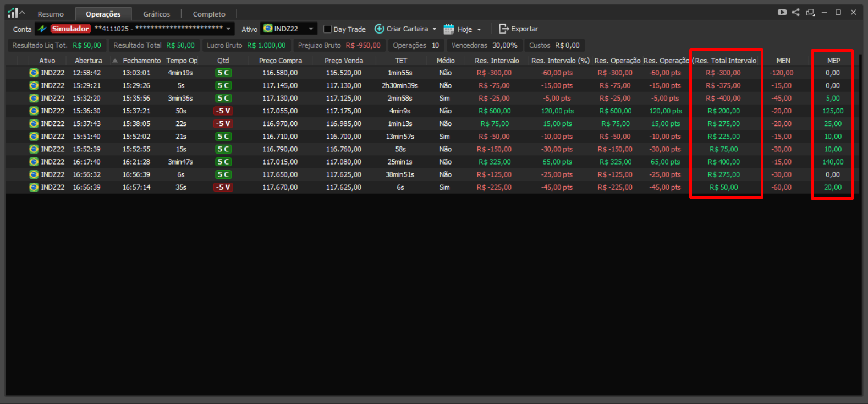This screenshot has height=404, width=868.
Task: Click the Brazil flag icon in Ativo field
Action: [268, 29]
